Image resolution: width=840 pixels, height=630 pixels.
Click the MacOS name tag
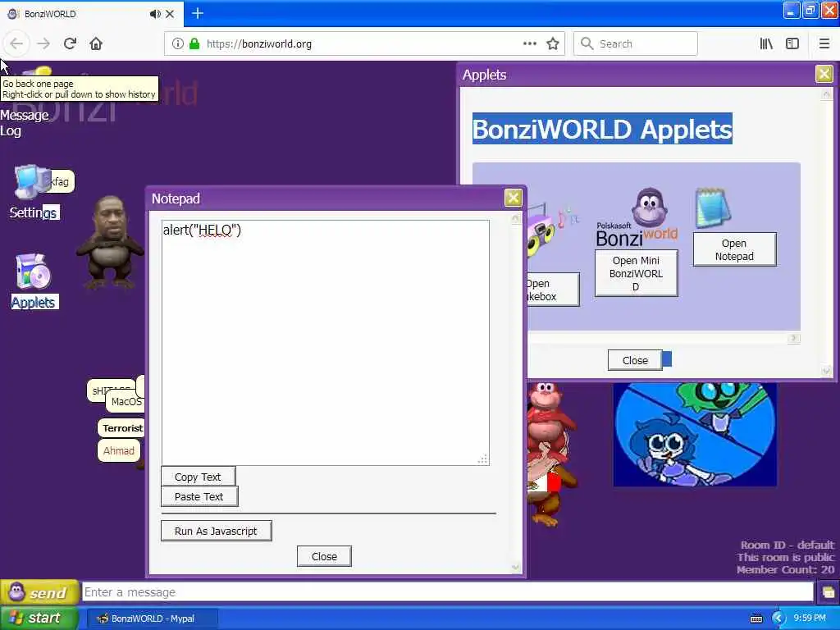(x=126, y=401)
